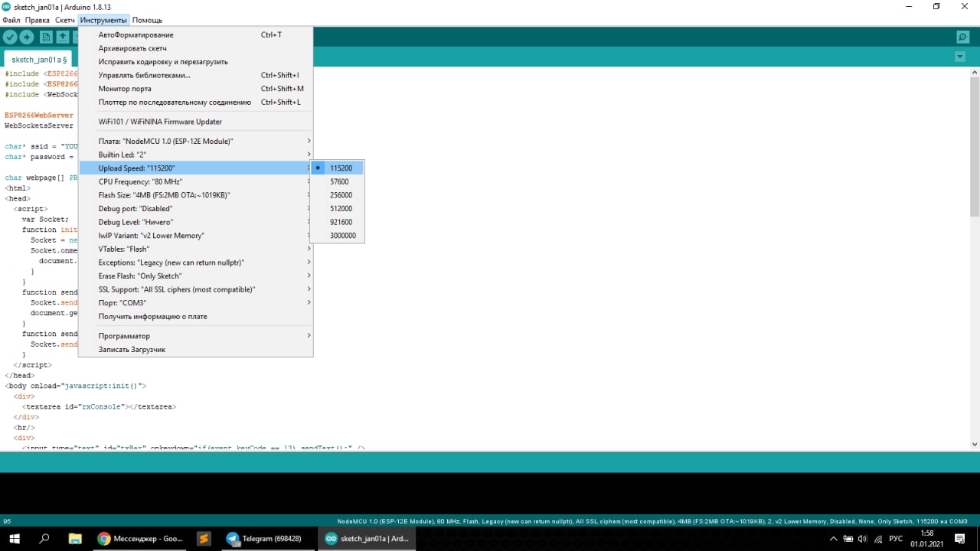Click Записать Загрузчик
Image resolution: width=980 pixels, height=551 pixels.
click(x=196, y=350)
